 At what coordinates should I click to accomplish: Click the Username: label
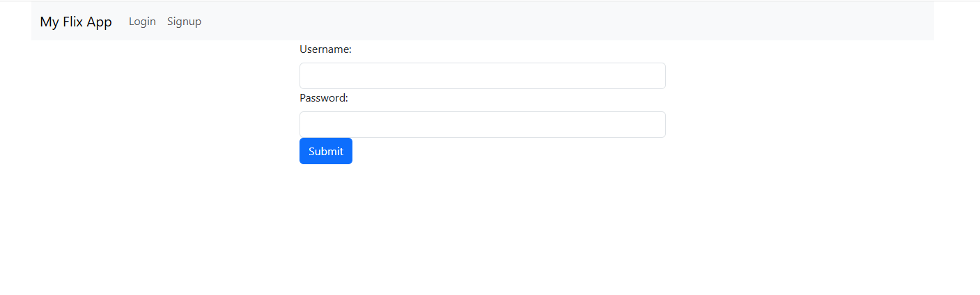click(x=325, y=49)
